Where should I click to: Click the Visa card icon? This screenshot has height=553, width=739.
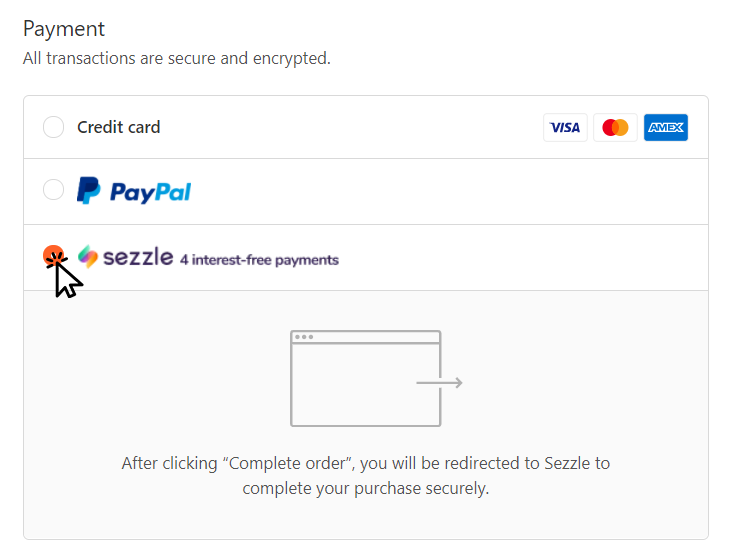565,127
